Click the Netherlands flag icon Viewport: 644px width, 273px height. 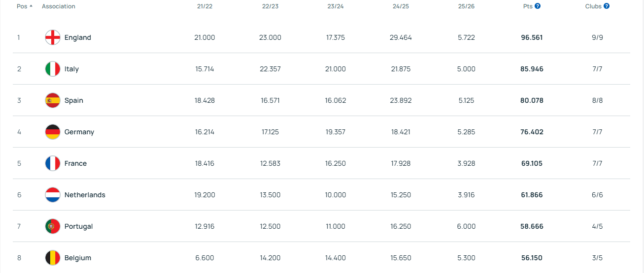pos(53,195)
